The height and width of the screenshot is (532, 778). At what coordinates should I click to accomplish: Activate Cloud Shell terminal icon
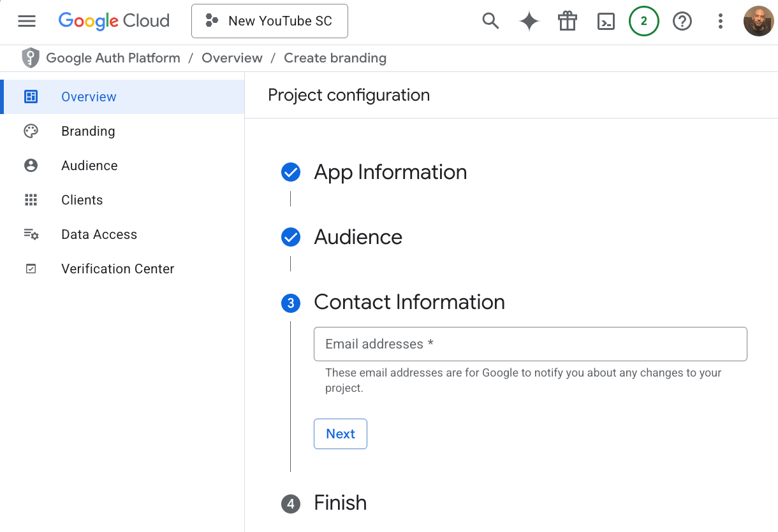coord(605,21)
